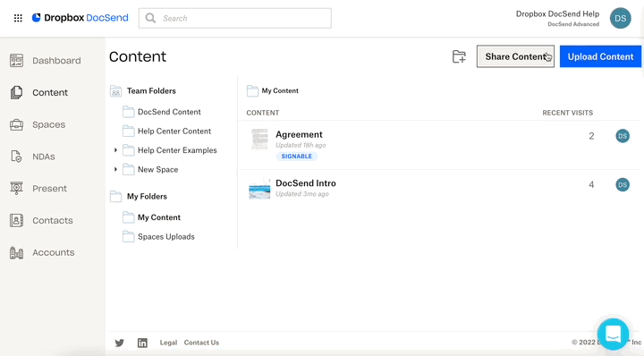Click the Help Center Content folder icon
The width and height of the screenshot is (644, 356).
pyautogui.click(x=129, y=131)
